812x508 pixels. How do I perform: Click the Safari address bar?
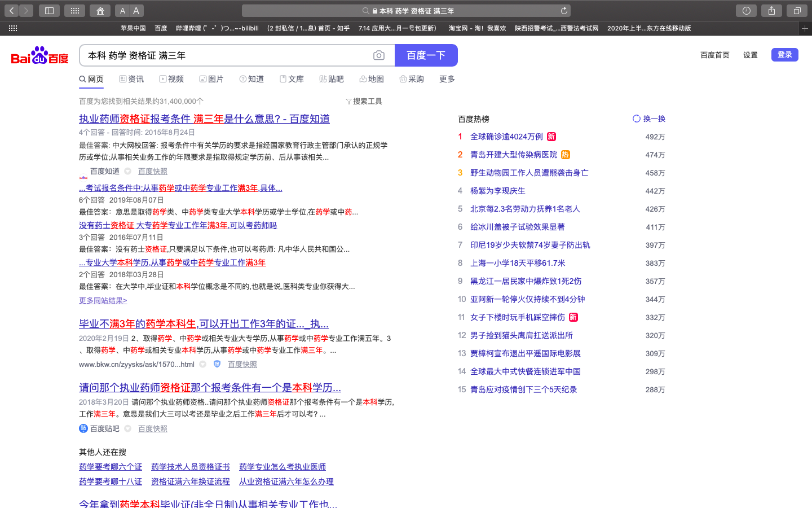[x=406, y=11]
